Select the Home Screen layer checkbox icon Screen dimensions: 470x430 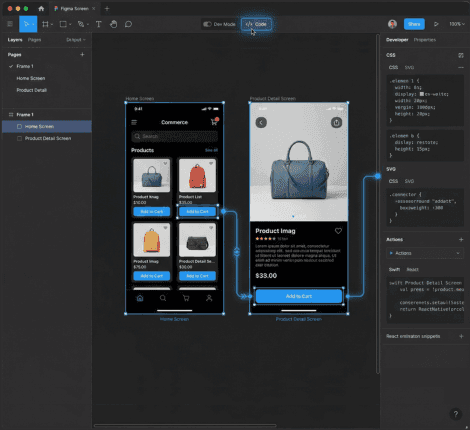click(19, 126)
